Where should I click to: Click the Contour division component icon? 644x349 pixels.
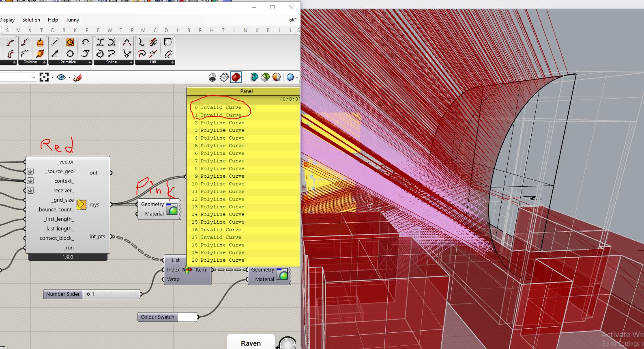point(40,42)
